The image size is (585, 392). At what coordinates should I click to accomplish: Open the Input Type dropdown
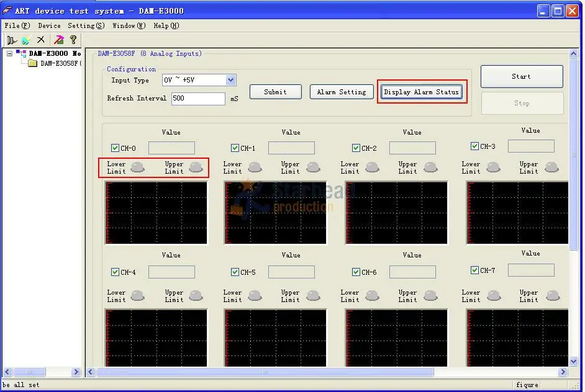click(x=230, y=80)
